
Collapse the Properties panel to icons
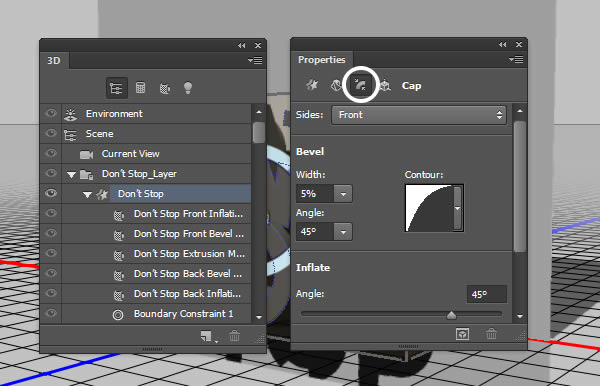point(502,45)
